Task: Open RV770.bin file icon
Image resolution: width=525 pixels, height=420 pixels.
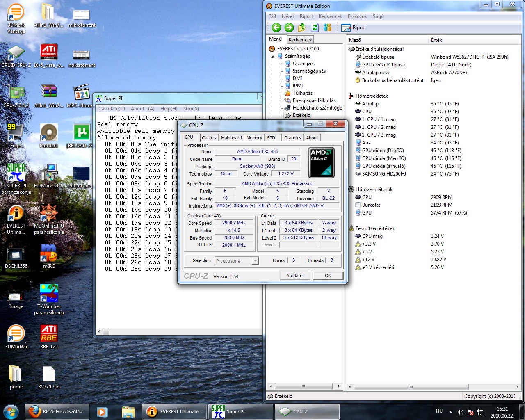Action: pos(49,377)
